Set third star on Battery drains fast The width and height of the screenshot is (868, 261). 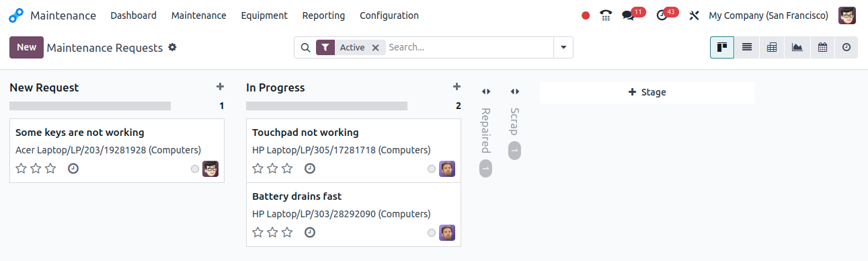287,232
